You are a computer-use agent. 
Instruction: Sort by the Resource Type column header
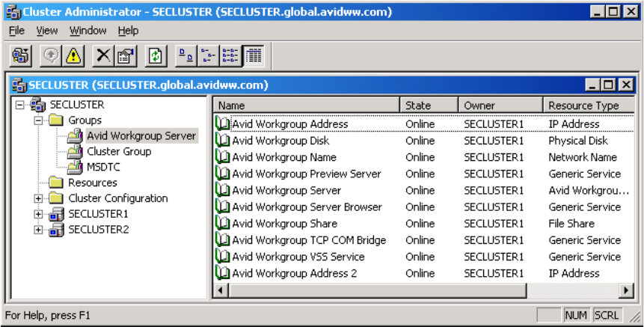point(589,106)
